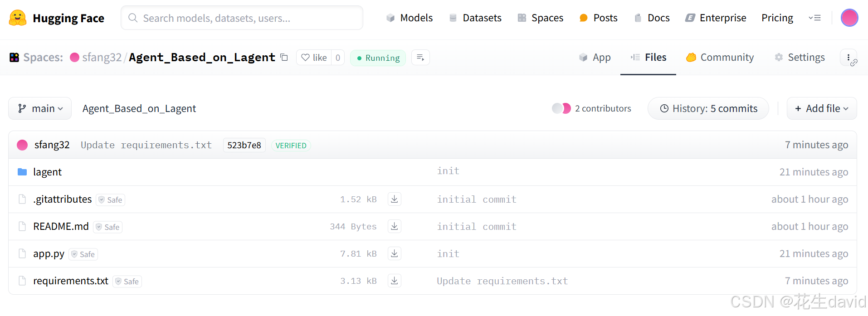Open the main branch dropdown
Image resolution: width=868 pixels, height=316 pixels.
(40, 108)
